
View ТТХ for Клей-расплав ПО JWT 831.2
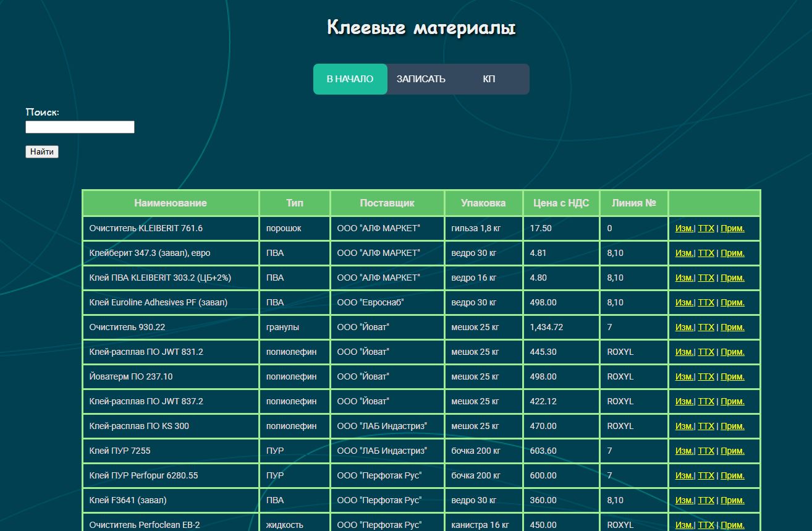pos(706,352)
